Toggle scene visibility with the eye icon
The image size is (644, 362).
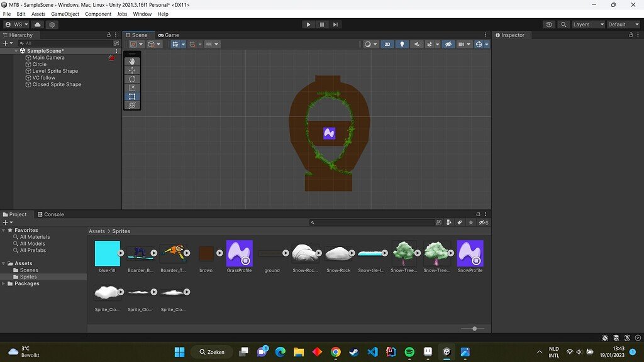click(448, 44)
